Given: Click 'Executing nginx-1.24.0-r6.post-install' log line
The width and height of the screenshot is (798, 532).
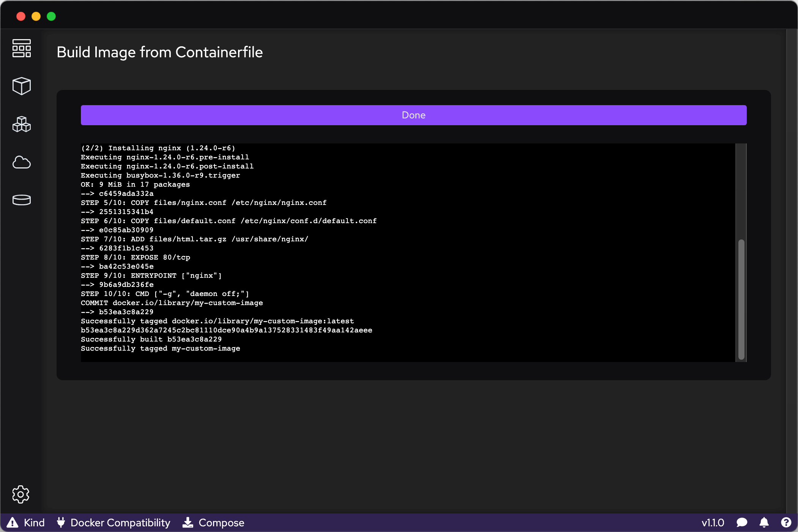Looking at the screenshot, I should (x=167, y=166).
